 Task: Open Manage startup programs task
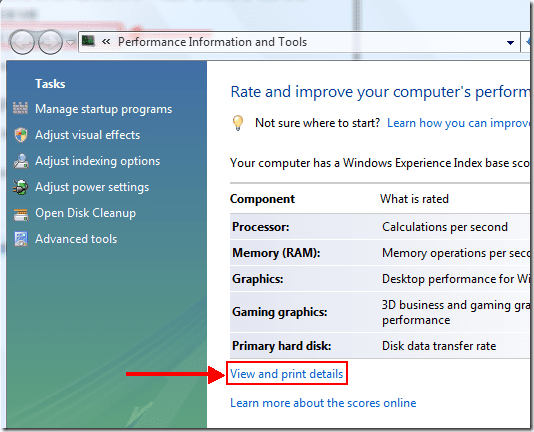click(x=104, y=109)
